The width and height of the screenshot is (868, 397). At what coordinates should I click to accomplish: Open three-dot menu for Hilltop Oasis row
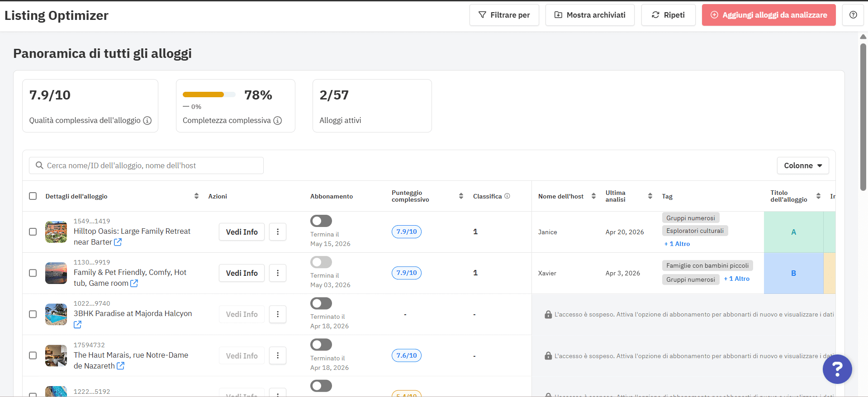[278, 232]
